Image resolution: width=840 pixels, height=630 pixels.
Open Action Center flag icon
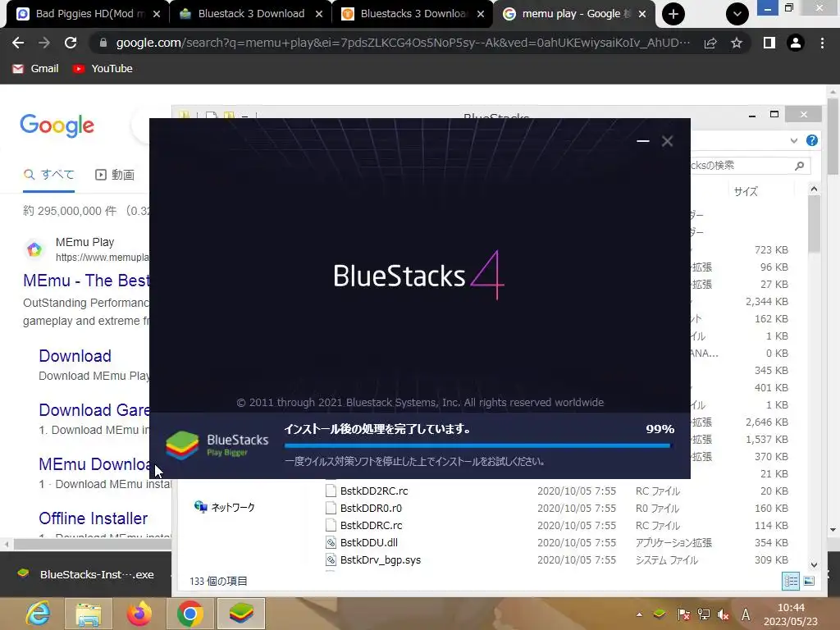[683, 614]
